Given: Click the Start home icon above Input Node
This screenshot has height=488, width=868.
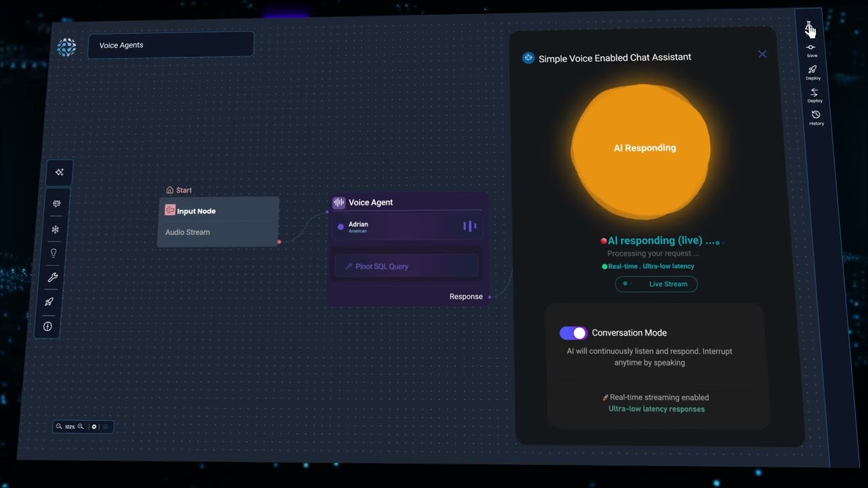Looking at the screenshot, I should (170, 190).
